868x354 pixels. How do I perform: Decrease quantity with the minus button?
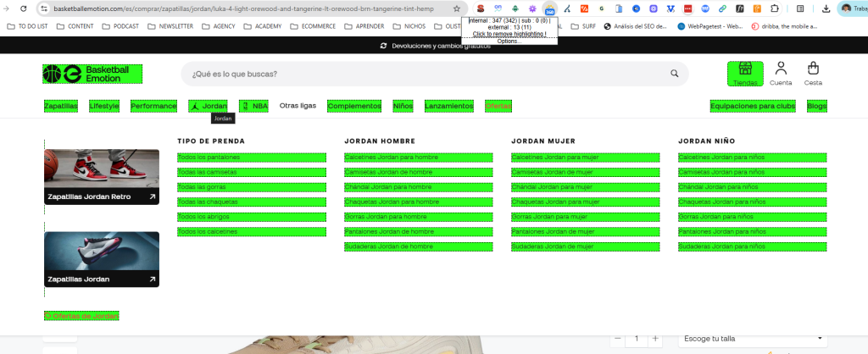click(x=616, y=339)
